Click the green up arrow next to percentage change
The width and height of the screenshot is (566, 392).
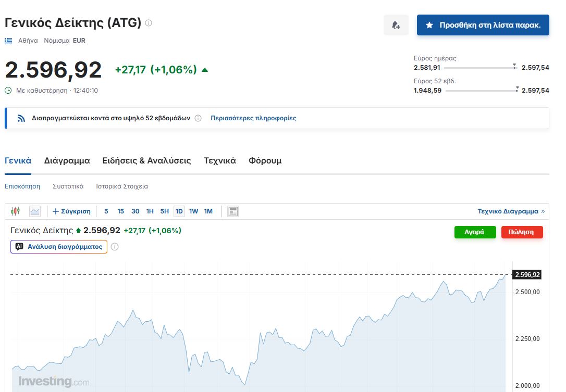pyautogui.click(x=205, y=70)
